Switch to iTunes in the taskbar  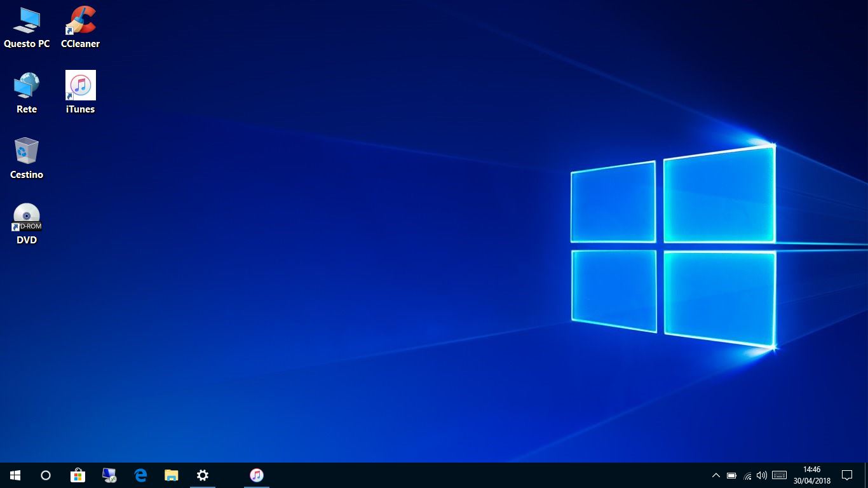pos(257,475)
